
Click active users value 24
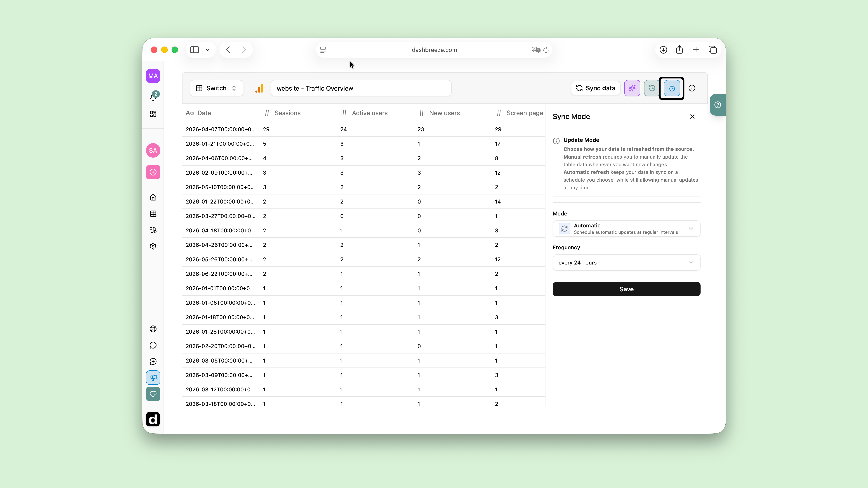click(x=343, y=129)
